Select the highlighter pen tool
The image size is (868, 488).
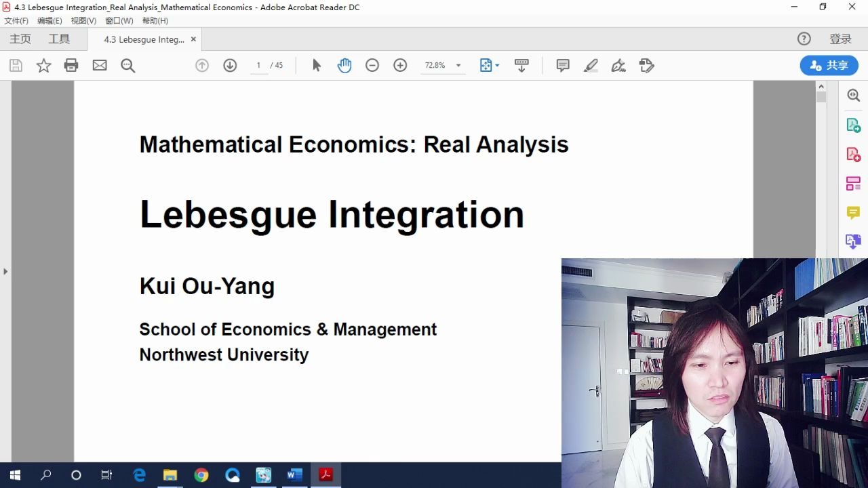point(591,66)
